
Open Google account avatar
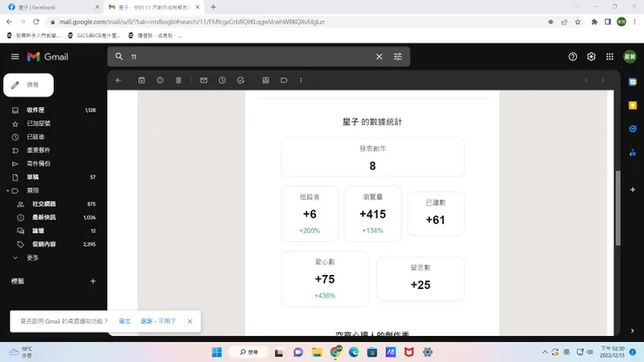click(629, 57)
